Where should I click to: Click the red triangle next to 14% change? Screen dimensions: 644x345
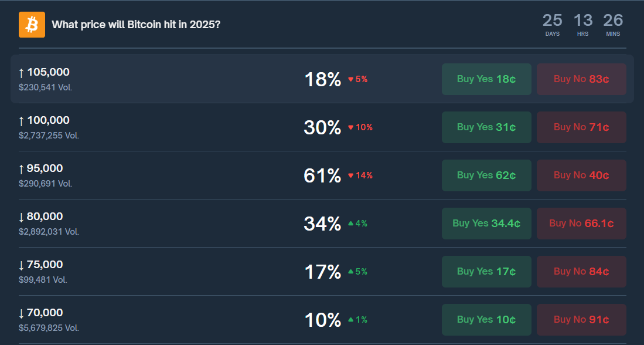tap(350, 175)
